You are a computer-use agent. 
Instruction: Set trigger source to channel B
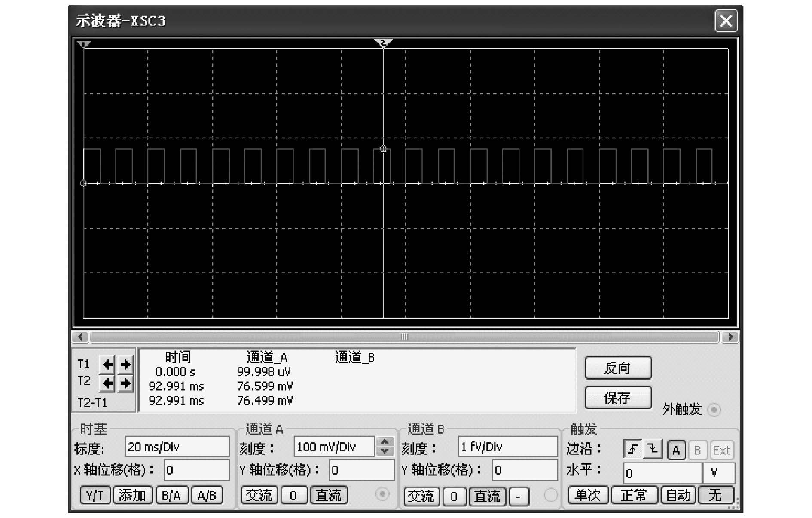coord(697,450)
